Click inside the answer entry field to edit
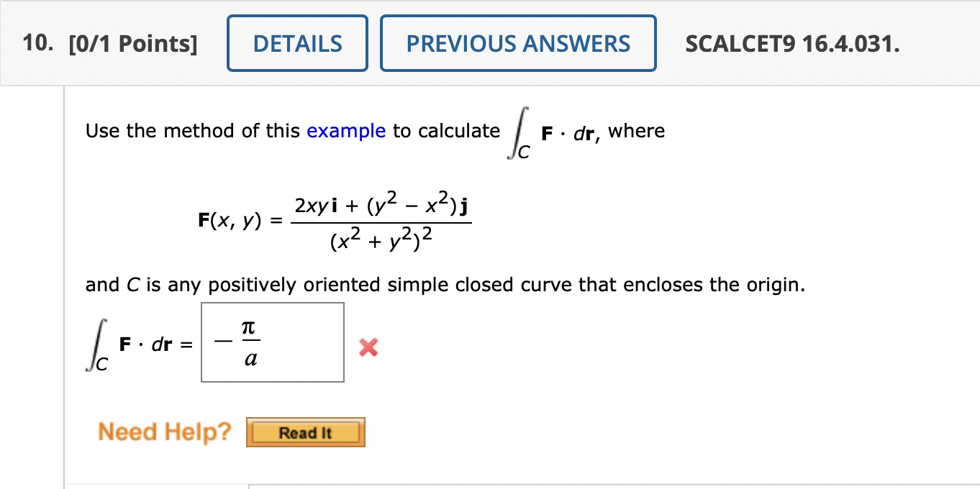This screenshot has width=980, height=489. point(272,342)
